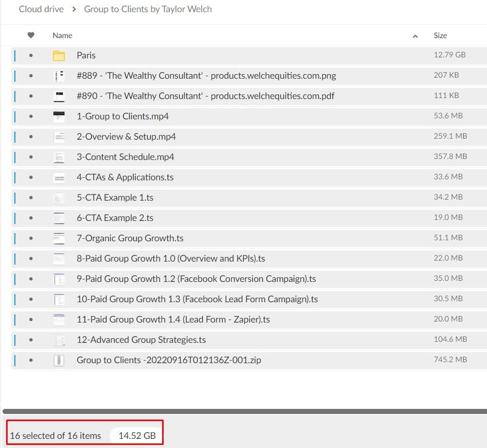This screenshot has width=487, height=448.
Task: Click the 3-Content Schedule.mp4 file icon
Action: click(x=59, y=157)
